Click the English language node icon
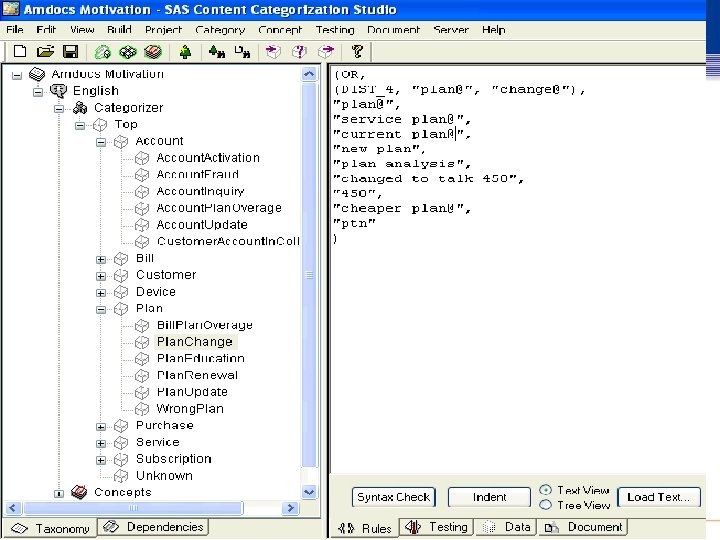Screen dimensions: 720x540 58,90
